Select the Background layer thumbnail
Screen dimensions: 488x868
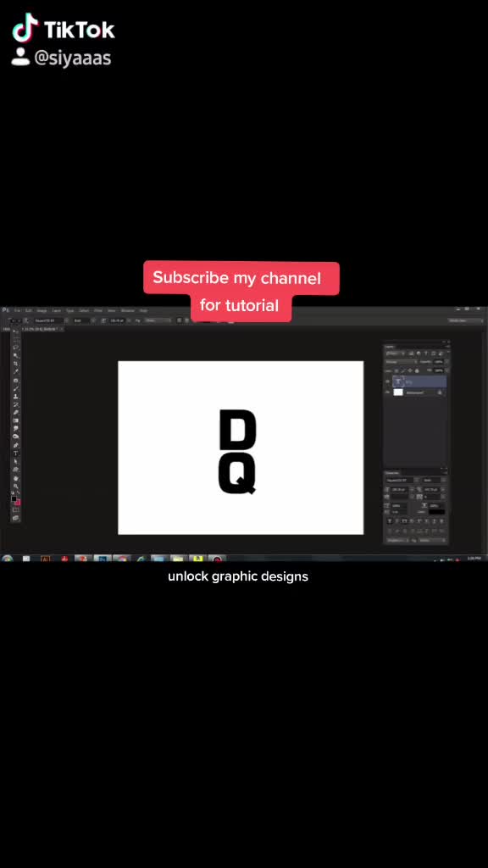(x=398, y=392)
